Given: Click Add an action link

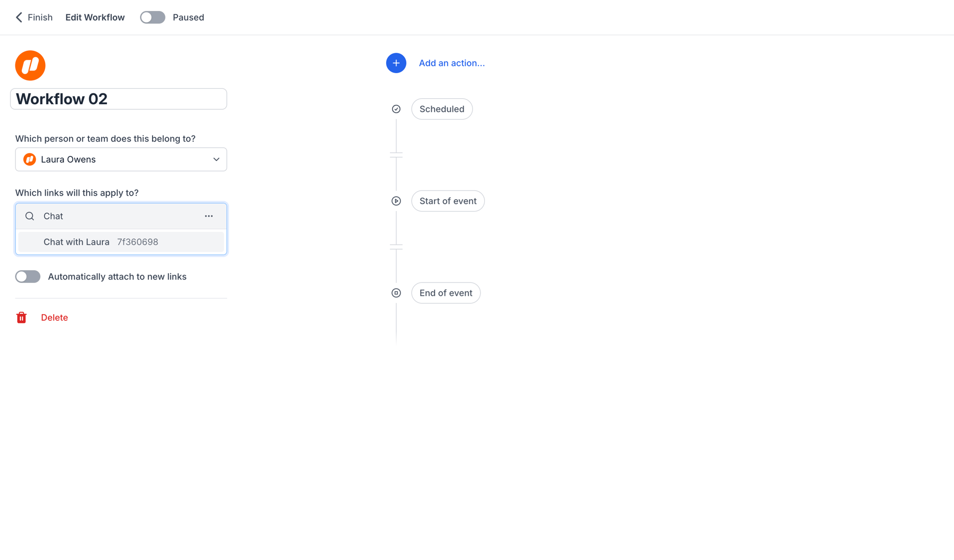Looking at the screenshot, I should [452, 63].
